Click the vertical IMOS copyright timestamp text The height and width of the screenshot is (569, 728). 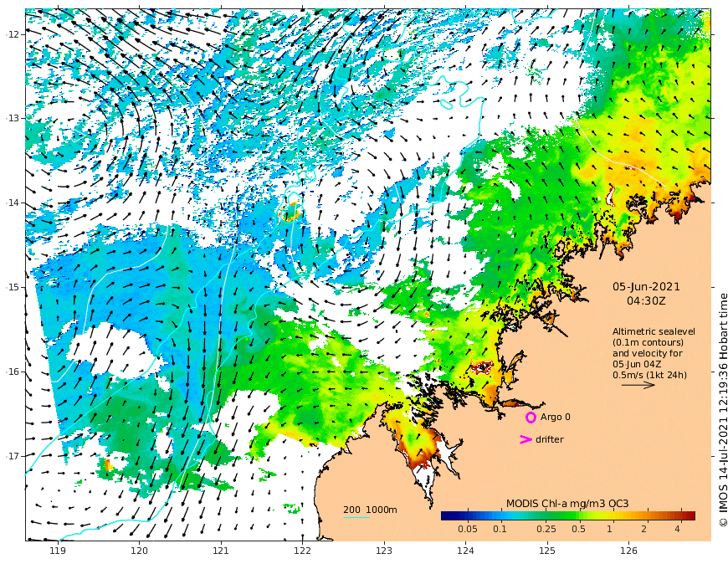[722, 409]
